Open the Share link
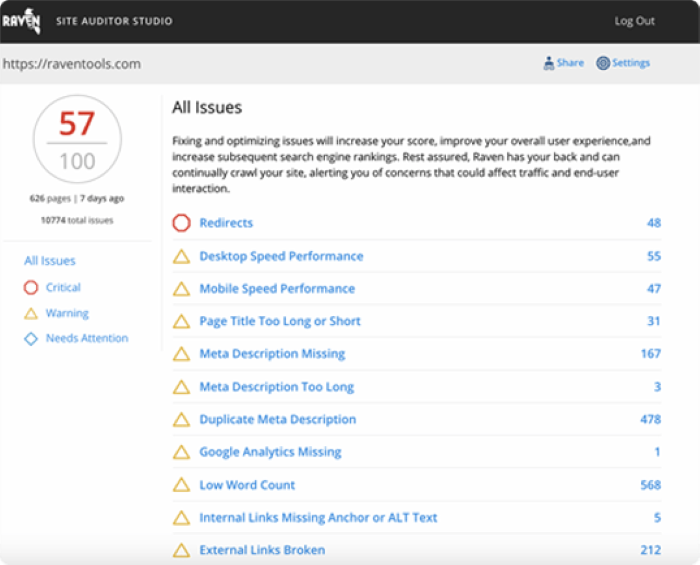The image size is (700, 565). pos(570,63)
